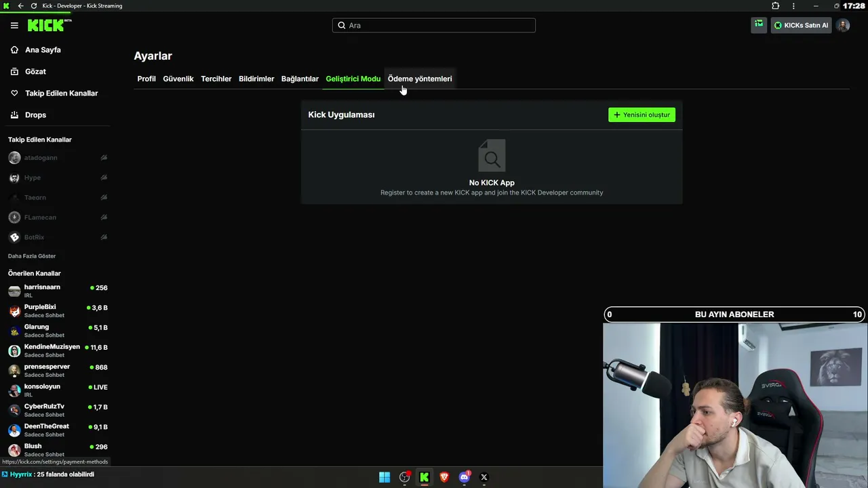The image size is (868, 488).
Task: Click the "Önerilen Kanallar" heading
Action: [x=35, y=273]
